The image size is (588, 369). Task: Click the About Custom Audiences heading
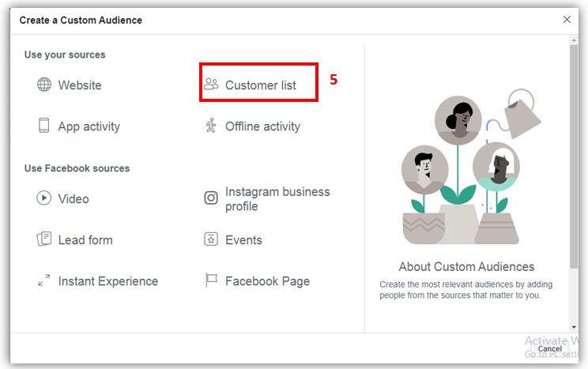pos(466,266)
